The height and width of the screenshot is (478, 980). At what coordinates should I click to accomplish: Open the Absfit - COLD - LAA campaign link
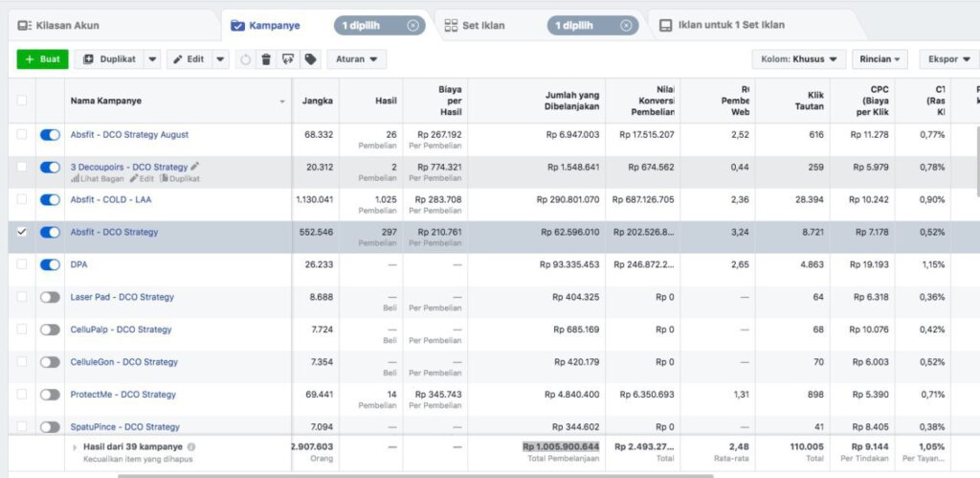[111, 199]
